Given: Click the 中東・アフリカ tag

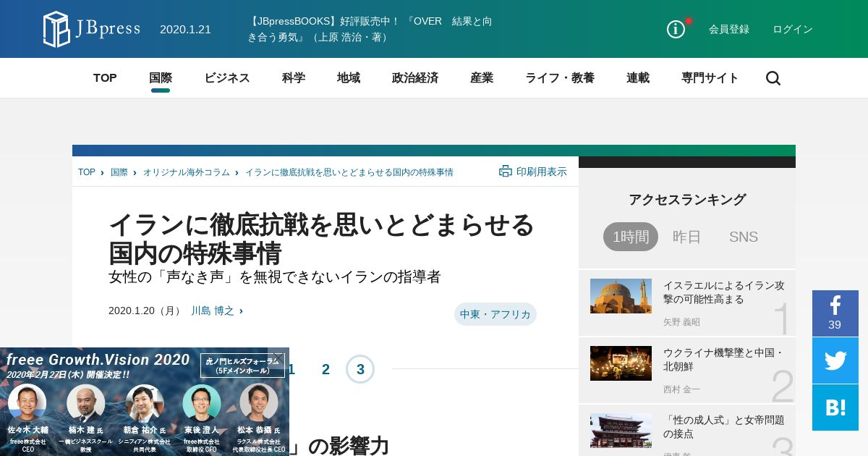Looking at the screenshot, I should click(495, 314).
